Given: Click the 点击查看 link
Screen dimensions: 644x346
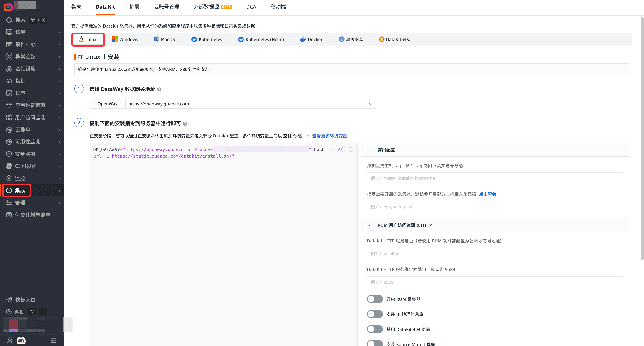Looking at the screenshot, I should click(x=487, y=194).
